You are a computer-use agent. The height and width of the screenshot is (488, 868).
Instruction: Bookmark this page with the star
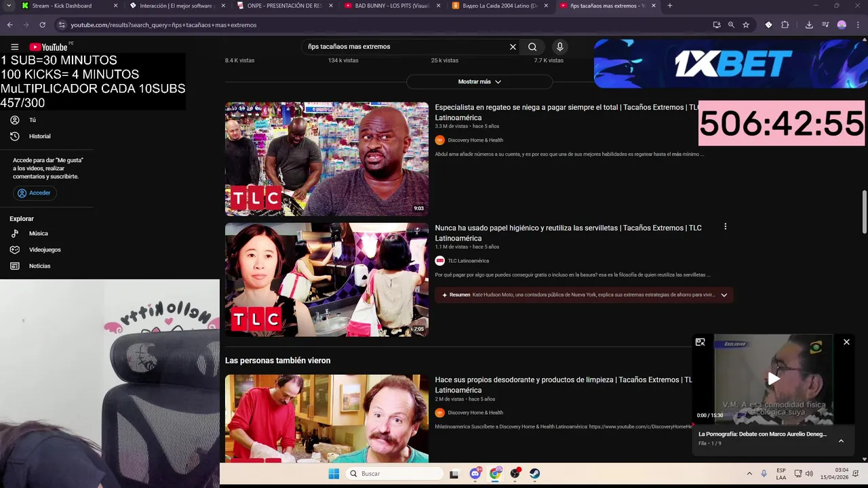[x=746, y=24]
